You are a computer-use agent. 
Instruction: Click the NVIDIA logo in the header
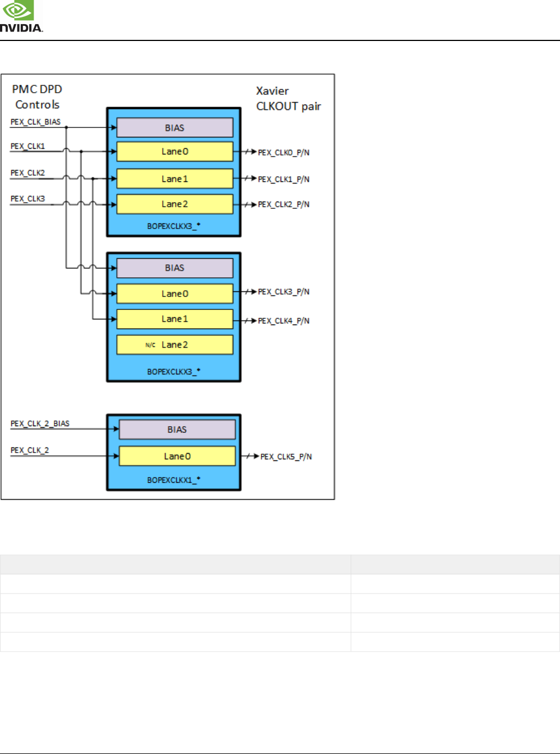tap(21, 16)
